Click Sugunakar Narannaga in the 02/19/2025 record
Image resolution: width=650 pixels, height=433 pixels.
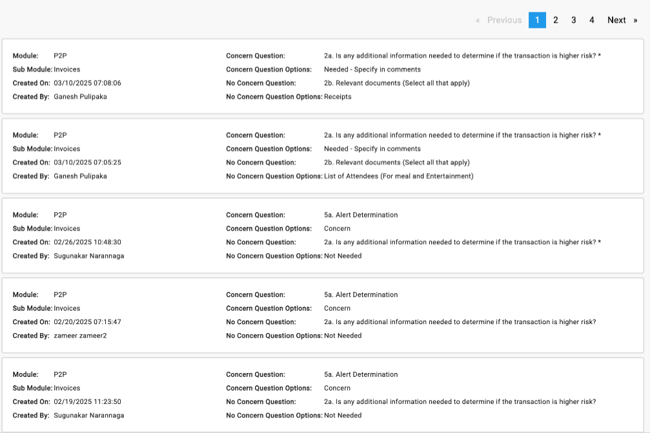coord(89,415)
